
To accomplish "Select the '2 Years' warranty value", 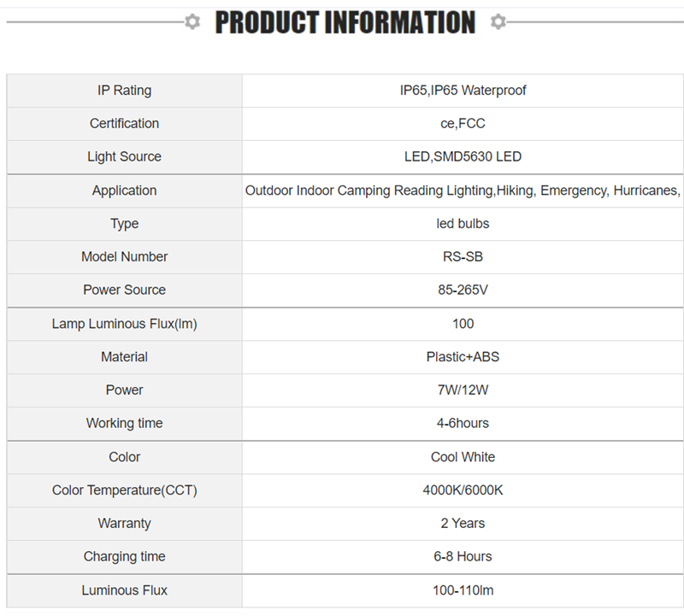I will (463, 524).
